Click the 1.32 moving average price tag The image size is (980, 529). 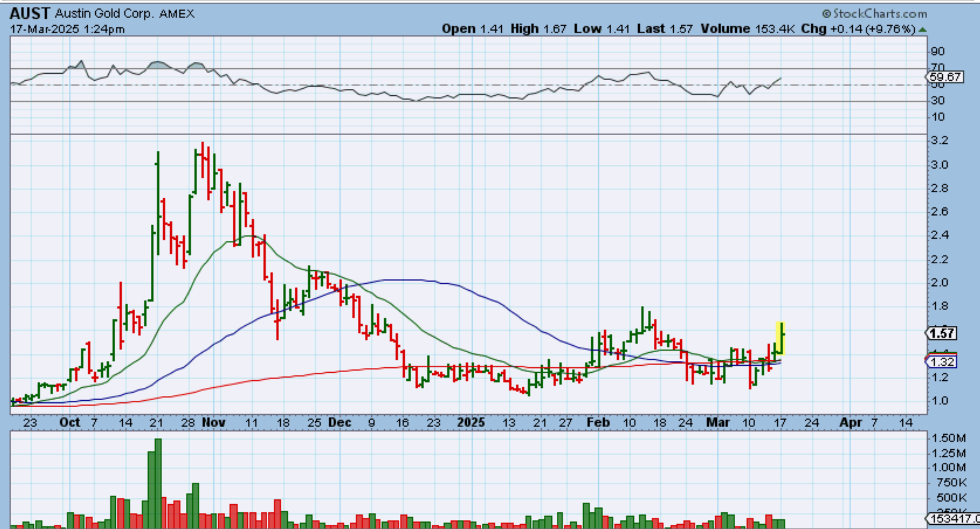click(x=941, y=362)
